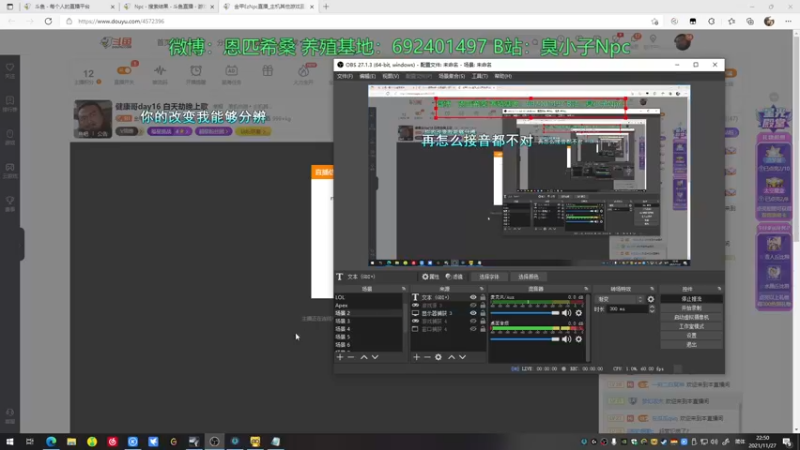Open the Help menu in OBS

[x=503, y=76]
